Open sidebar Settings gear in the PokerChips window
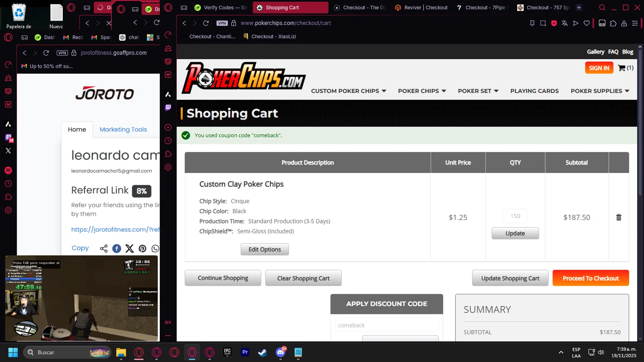Viewport: 644px width, 362px height. (x=168, y=167)
